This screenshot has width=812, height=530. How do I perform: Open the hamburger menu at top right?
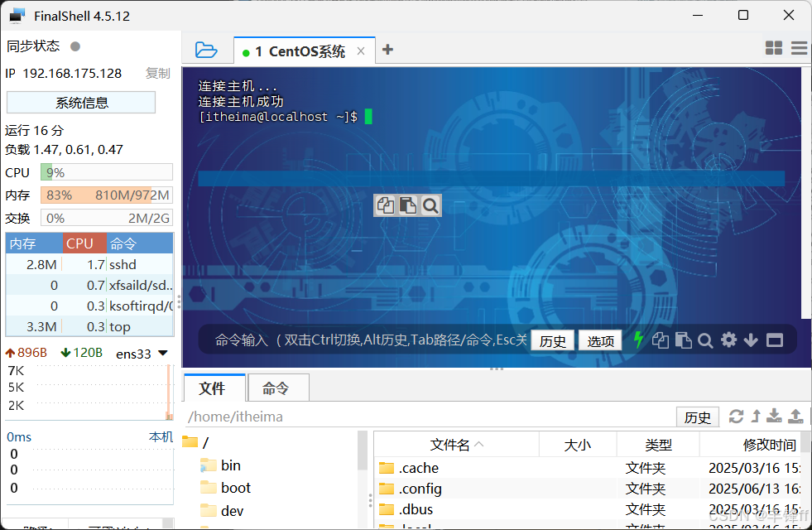pos(799,48)
